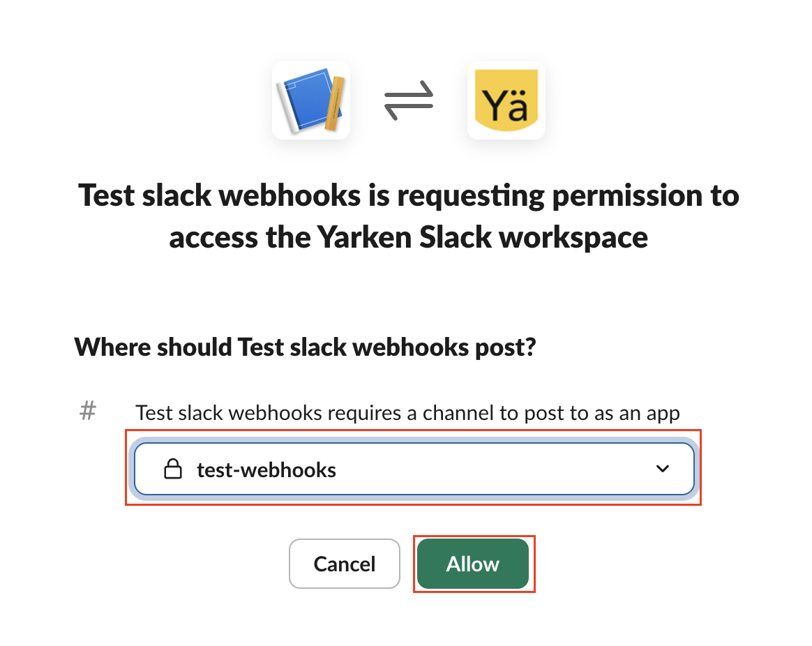Select the "test-webhooks" channel name text

(x=266, y=470)
